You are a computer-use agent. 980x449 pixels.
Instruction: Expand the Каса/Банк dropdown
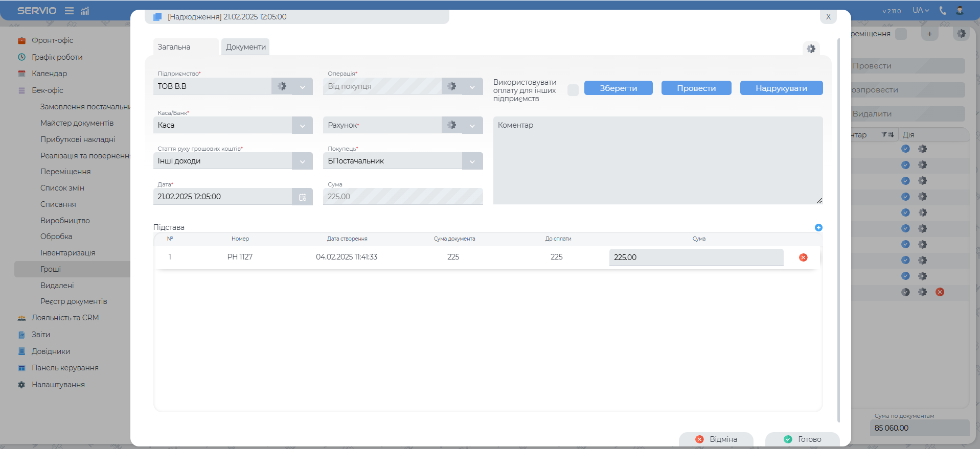coord(302,126)
